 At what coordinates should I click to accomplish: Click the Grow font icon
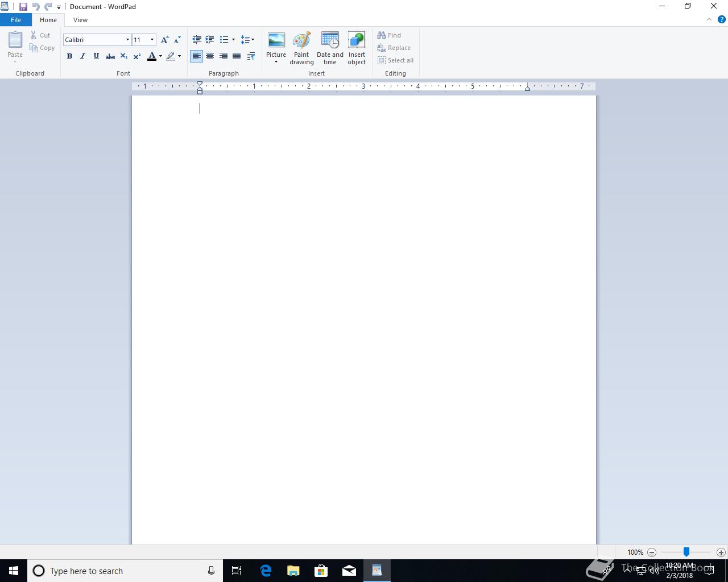pyautogui.click(x=164, y=40)
